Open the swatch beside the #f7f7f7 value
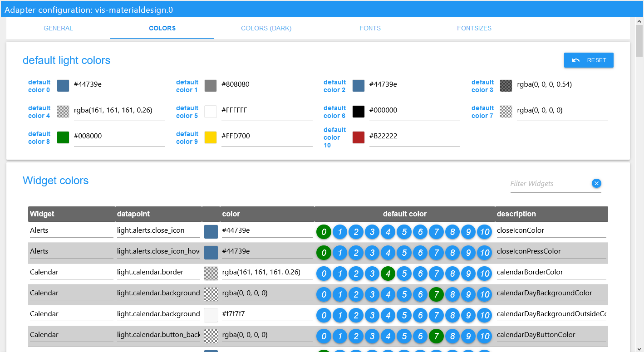 click(211, 315)
